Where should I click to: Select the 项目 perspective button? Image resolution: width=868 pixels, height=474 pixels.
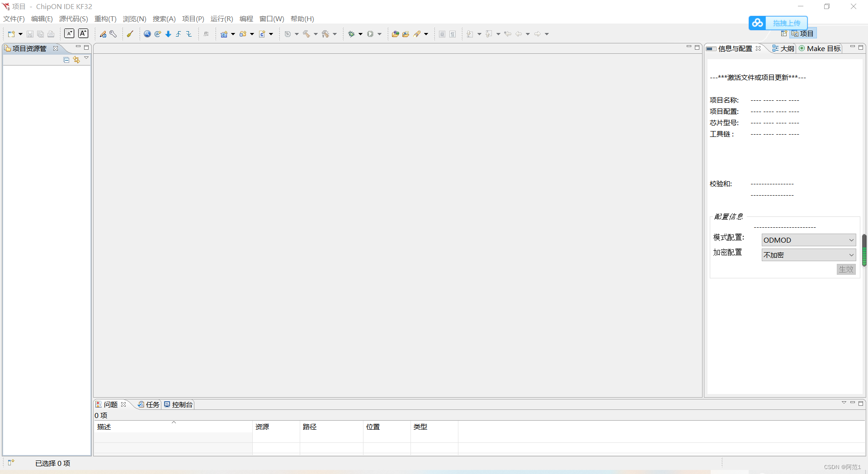coord(802,33)
